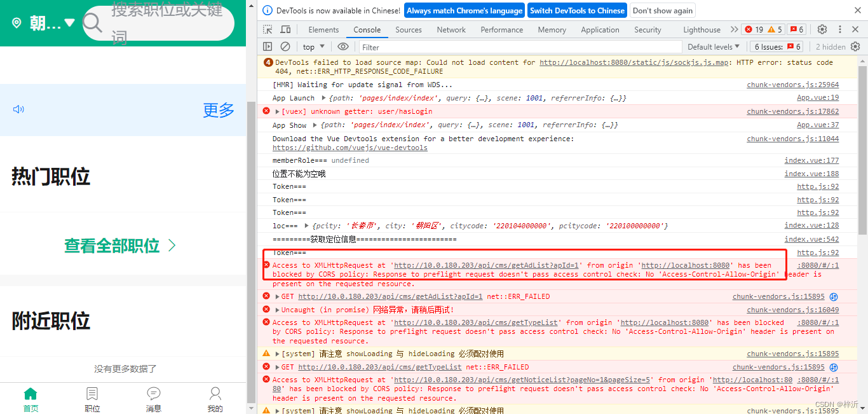
Task: Open the '6 Issues' button in the console toolbar
Action: [777, 46]
